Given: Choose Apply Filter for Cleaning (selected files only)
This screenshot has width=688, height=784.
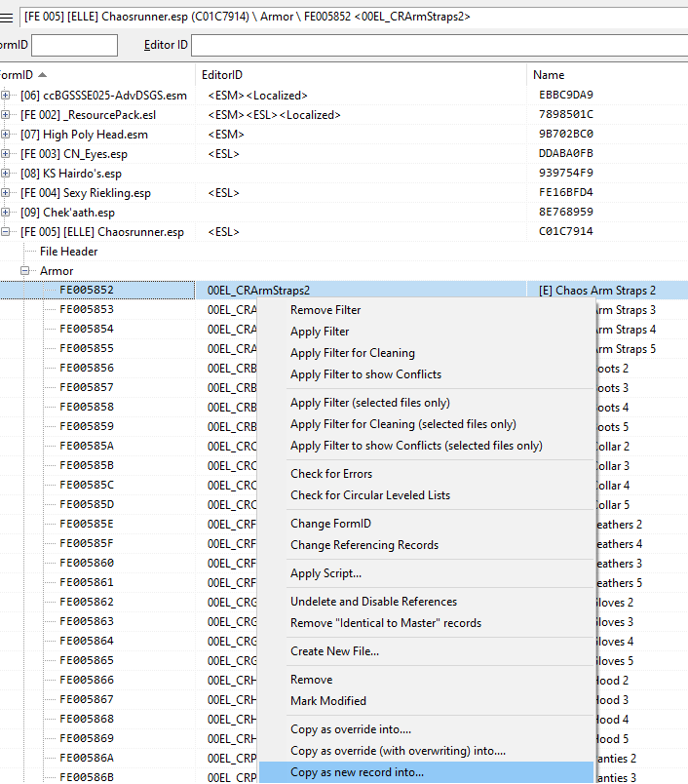Looking at the screenshot, I should pyautogui.click(x=403, y=424).
